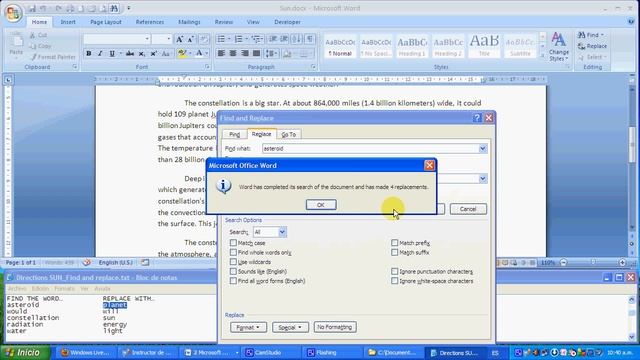This screenshot has width=640, height=360.
Task: Switch to the Find tab in dialog
Action: click(234, 134)
